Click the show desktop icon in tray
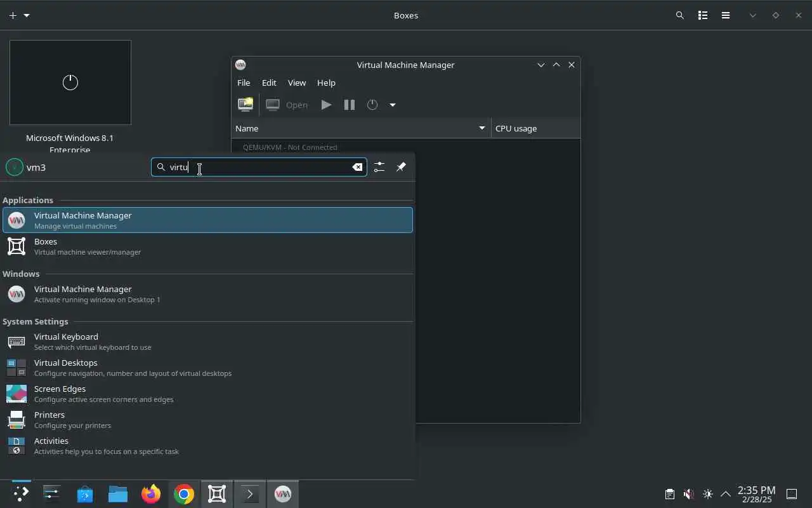This screenshot has height=508, width=812. [x=792, y=494]
